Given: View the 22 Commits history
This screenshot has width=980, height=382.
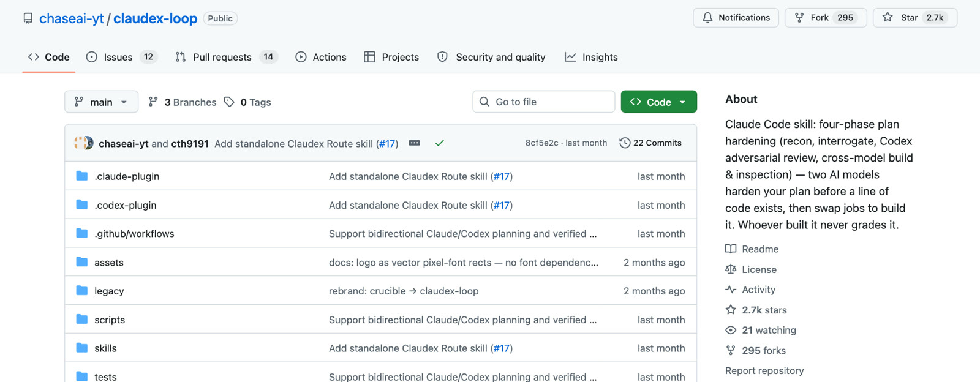Looking at the screenshot, I should (650, 143).
